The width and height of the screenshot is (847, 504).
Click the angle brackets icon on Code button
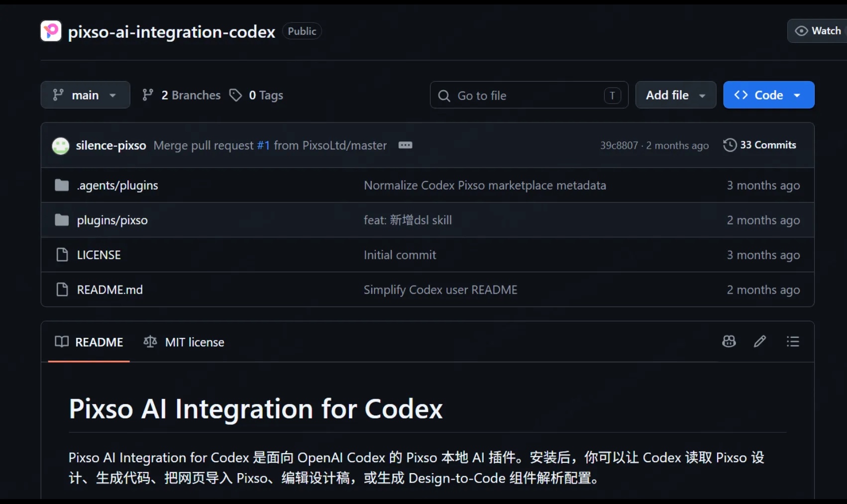click(741, 95)
